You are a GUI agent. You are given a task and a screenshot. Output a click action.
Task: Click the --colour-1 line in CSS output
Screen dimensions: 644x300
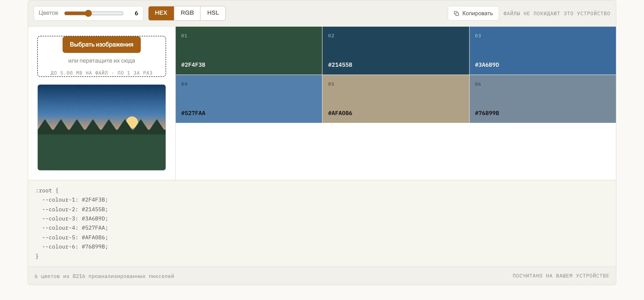(x=75, y=200)
